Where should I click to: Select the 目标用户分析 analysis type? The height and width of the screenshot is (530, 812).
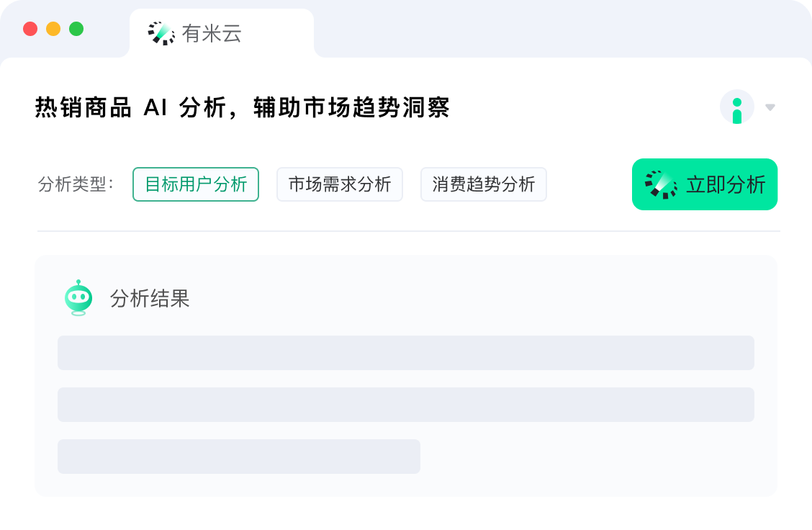click(196, 184)
